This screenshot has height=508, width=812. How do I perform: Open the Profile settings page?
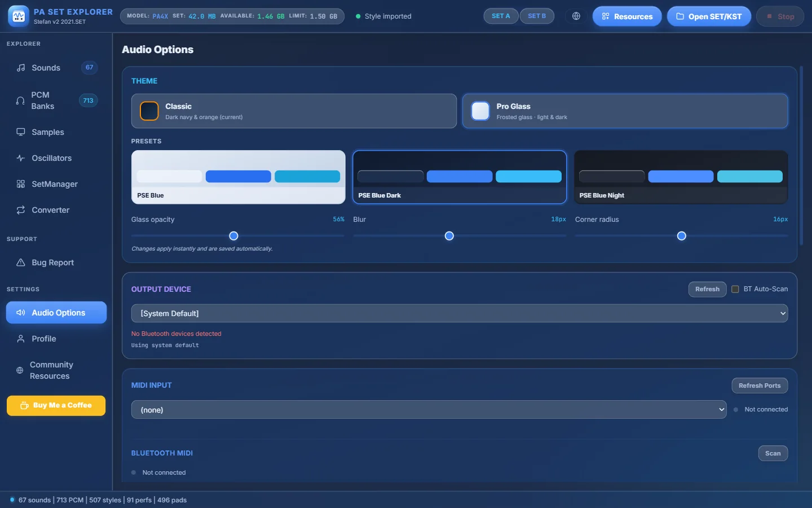coord(56,339)
